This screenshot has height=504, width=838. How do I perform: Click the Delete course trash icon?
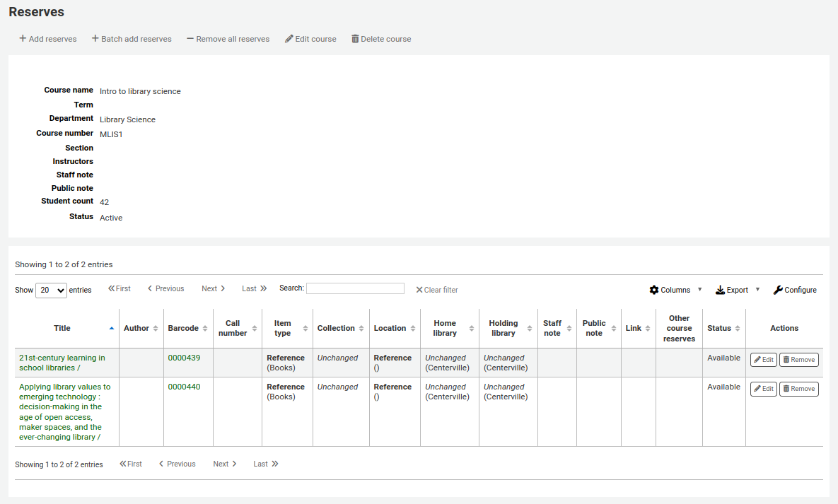[355, 39]
